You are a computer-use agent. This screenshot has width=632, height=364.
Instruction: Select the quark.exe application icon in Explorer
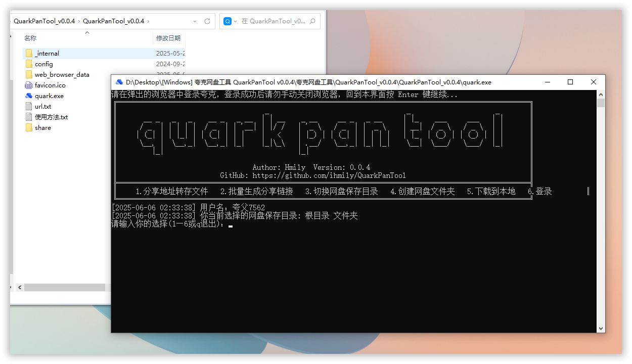click(x=29, y=96)
